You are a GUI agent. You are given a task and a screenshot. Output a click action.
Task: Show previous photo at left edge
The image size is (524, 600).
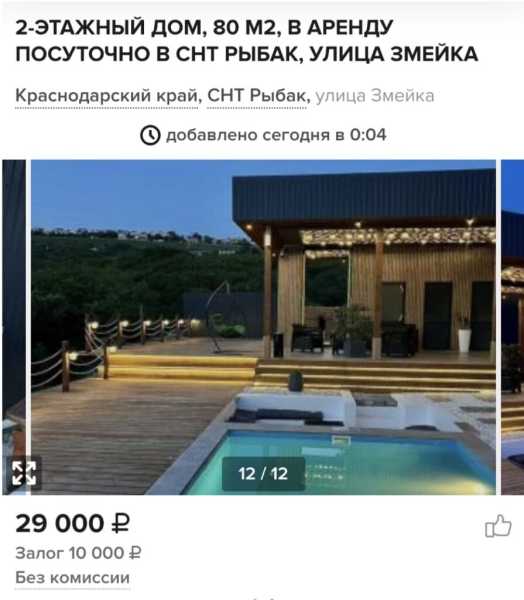coord(14,327)
